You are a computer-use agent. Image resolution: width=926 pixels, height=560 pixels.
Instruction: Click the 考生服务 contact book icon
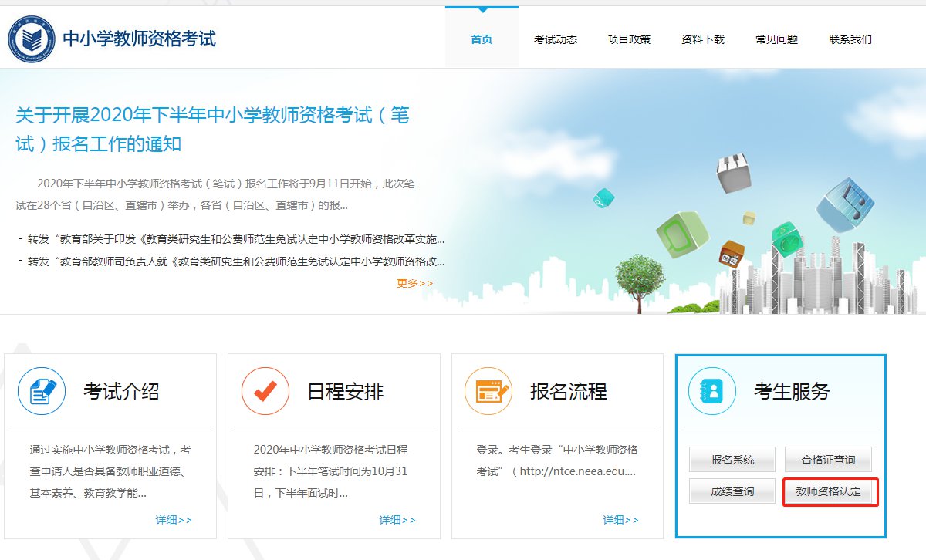[x=712, y=391]
